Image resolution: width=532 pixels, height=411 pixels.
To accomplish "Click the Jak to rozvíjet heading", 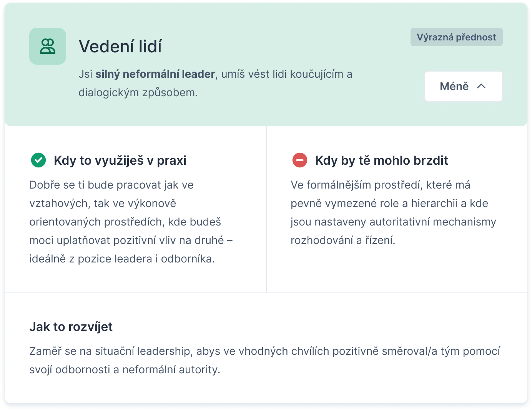I will (71, 327).
